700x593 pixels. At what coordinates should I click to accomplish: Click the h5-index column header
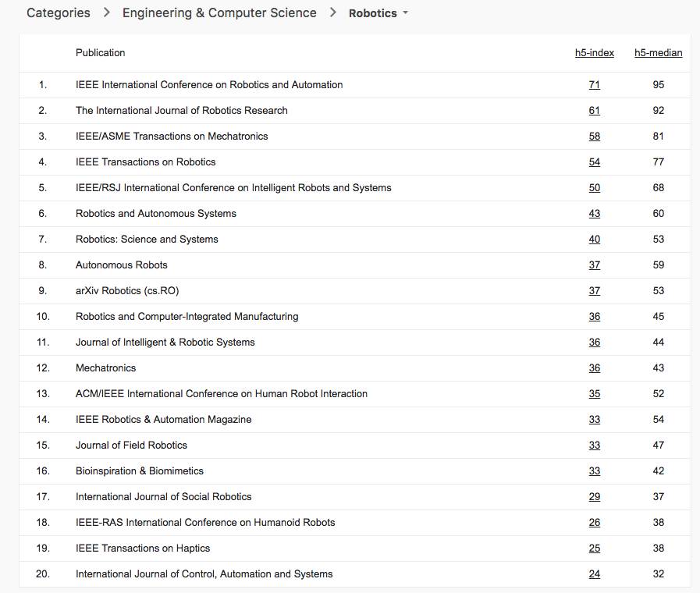click(x=594, y=53)
